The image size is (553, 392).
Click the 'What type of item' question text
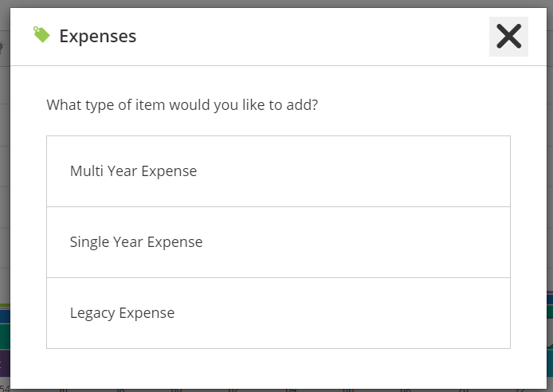coord(182,105)
